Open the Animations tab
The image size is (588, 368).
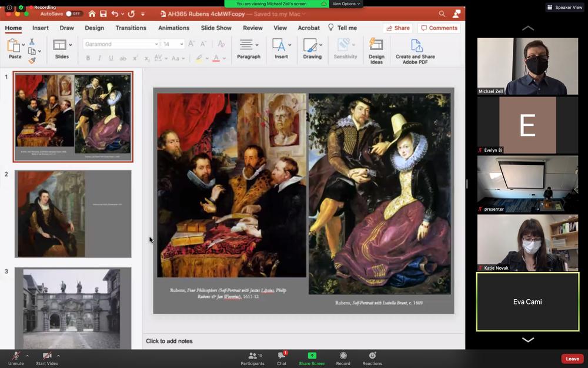(173, 28)
